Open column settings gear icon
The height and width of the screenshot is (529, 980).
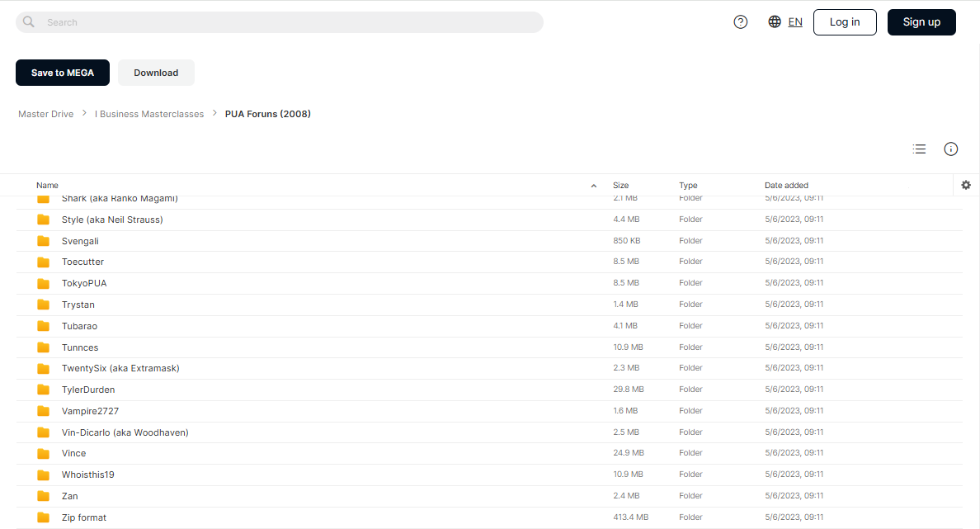966,185
